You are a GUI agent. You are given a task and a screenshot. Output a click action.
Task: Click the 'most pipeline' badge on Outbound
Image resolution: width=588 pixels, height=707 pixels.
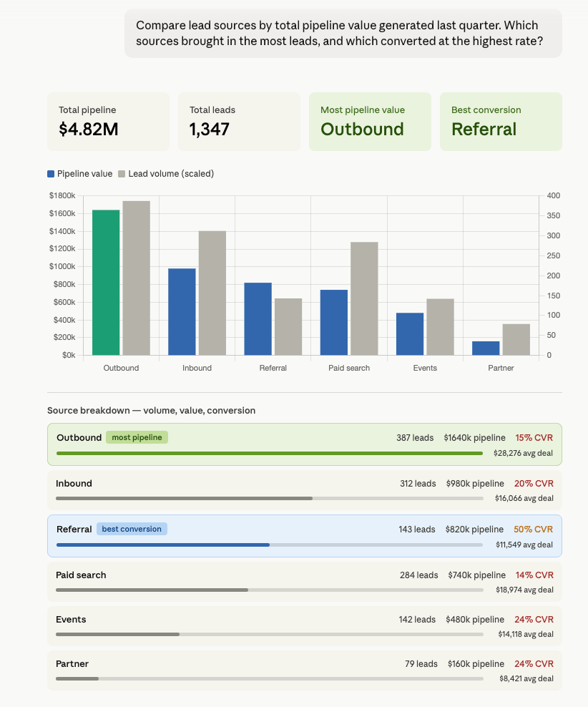tap(137, 437)
